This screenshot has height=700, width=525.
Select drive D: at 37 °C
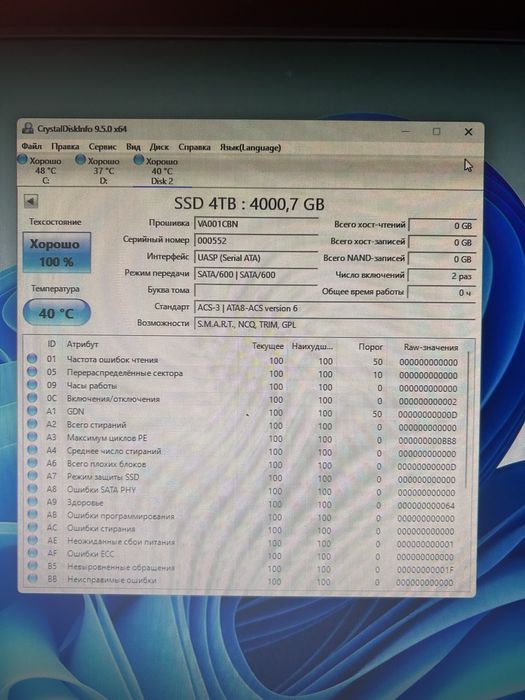coord(99,170)
